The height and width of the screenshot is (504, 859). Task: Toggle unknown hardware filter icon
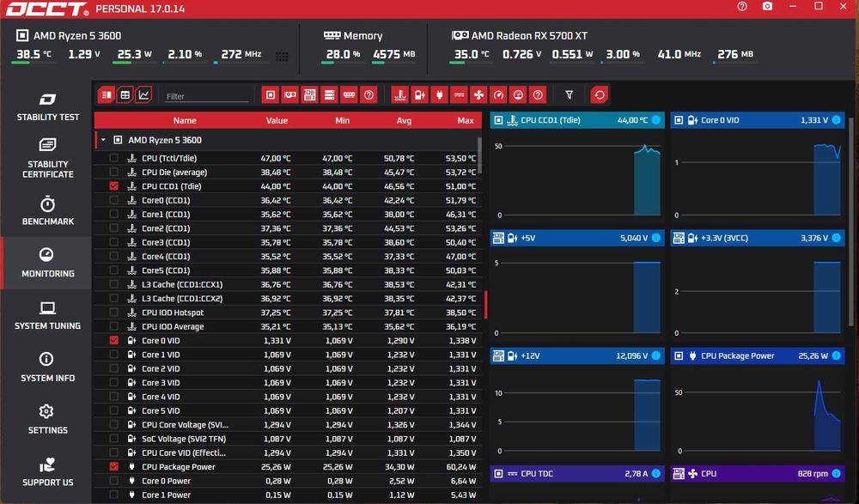pyautogui.click(x=369, y=94)
